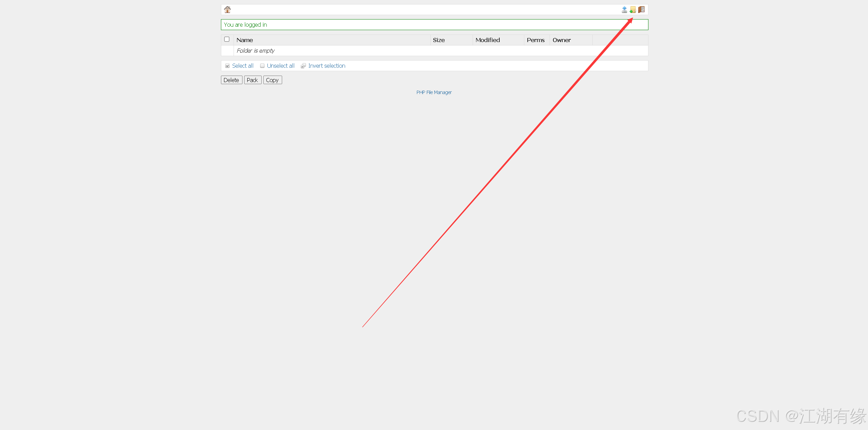Click the 'You are logged in' message
This screenshot has height=430, width=868.
coord(245,25)
